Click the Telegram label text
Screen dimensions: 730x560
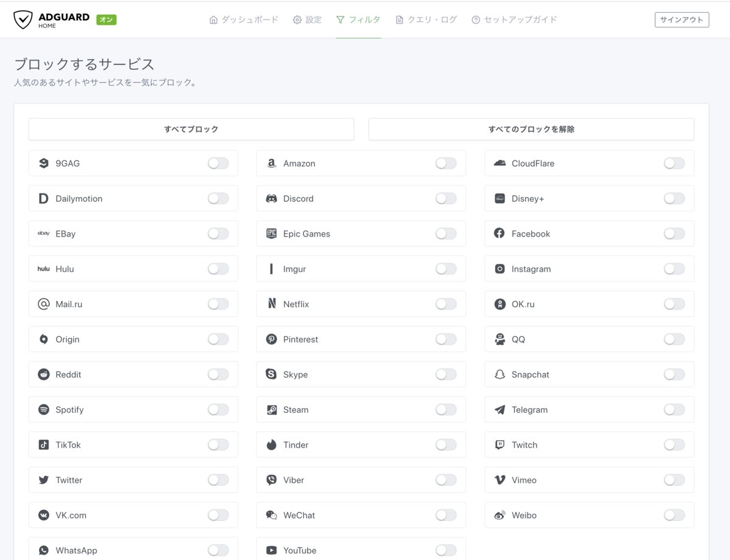(530, 410)
